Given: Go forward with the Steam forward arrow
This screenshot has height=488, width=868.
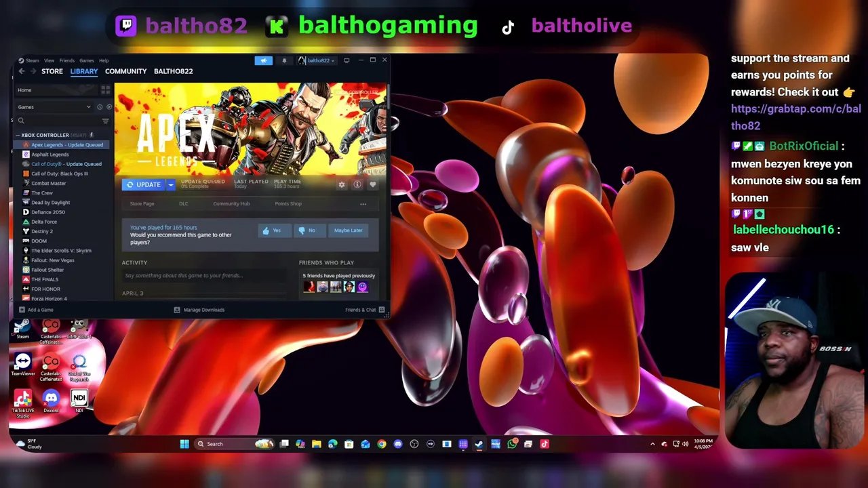Looking at the screenshot, I should [33, 71].
